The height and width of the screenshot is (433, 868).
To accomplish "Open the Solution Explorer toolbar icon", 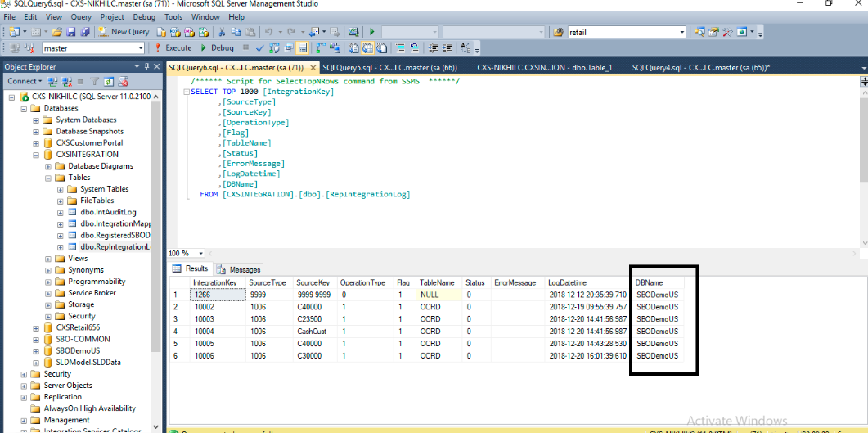I will coord(699,32).
